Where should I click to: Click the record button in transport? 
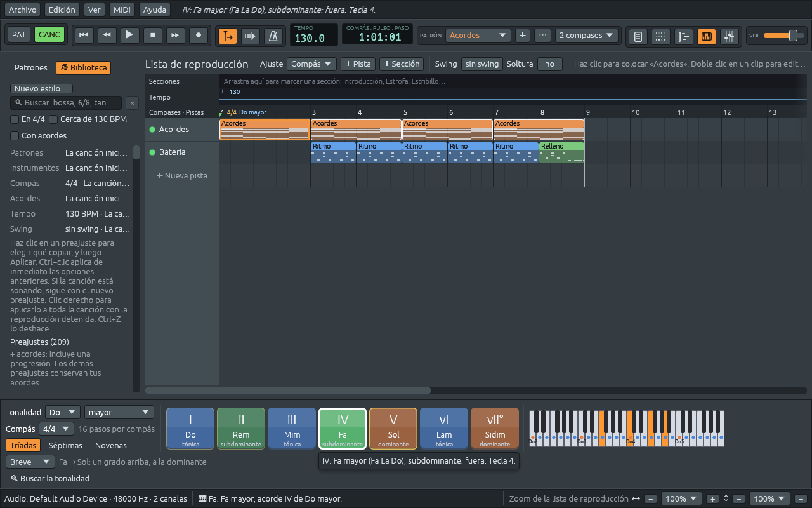pos(199,36)
